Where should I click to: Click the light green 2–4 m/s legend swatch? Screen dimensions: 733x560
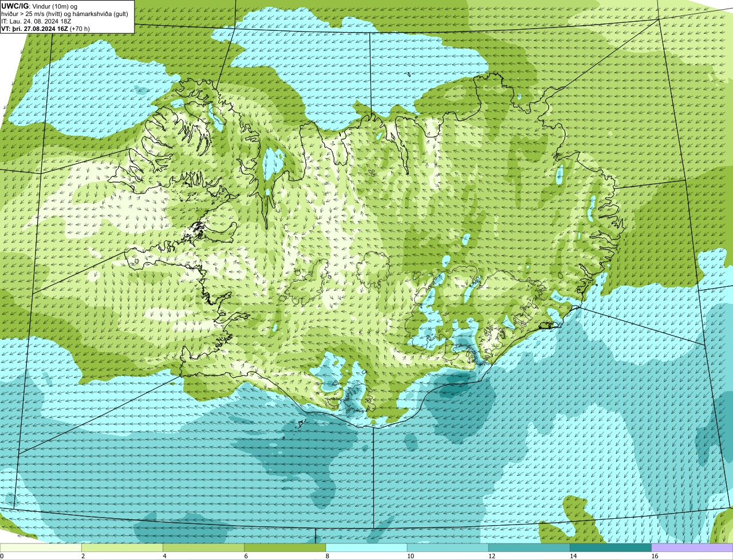[x=122, y=547]
